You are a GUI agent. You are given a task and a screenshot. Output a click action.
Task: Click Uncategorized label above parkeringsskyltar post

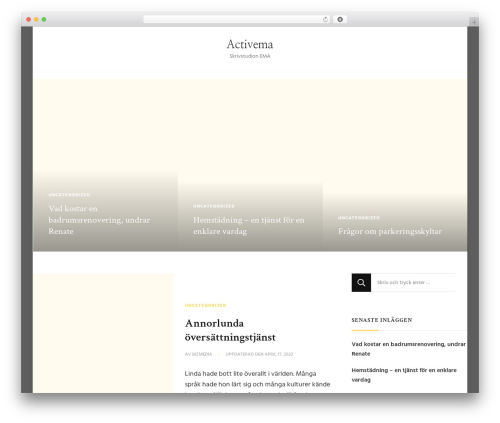click(x=359, y=218)
